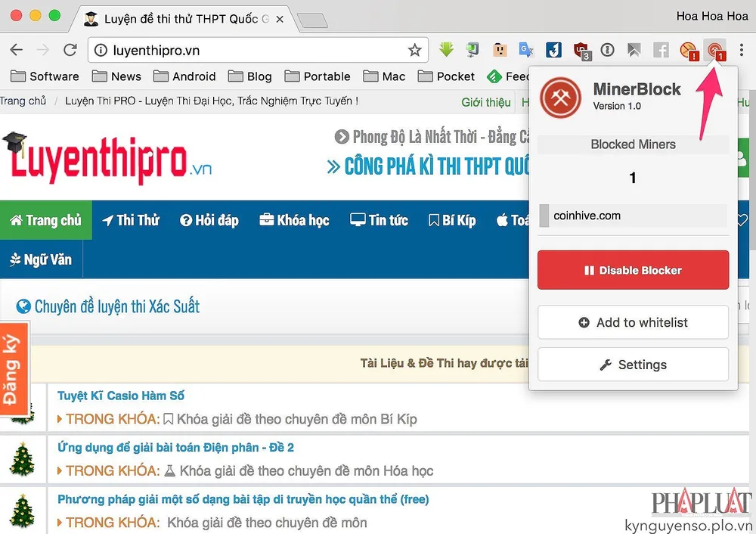Viewport: 756px width, 534px height.
Task: Click the luyenthipro.vn address bar
Action: [x=249, y=51]
